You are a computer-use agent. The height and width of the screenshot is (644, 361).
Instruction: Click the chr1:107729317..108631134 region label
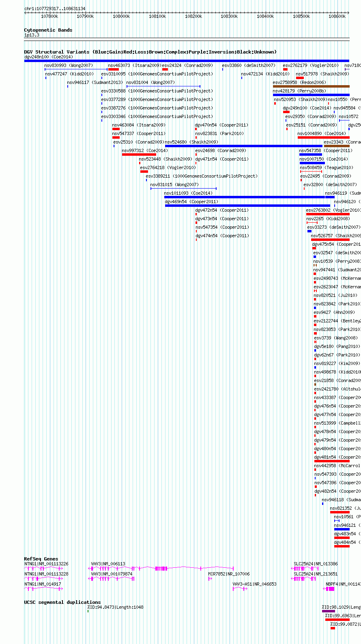[55, 9]
